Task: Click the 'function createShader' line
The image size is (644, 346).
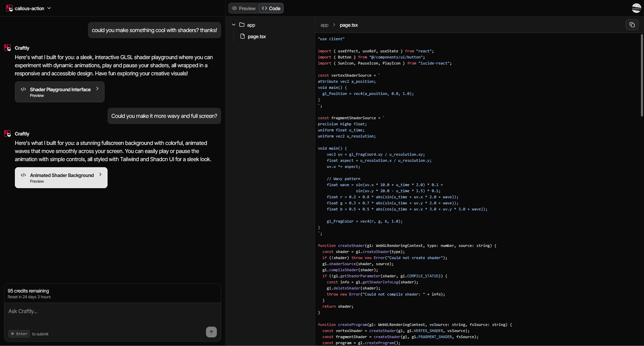Action: click(x=407, y=246)
